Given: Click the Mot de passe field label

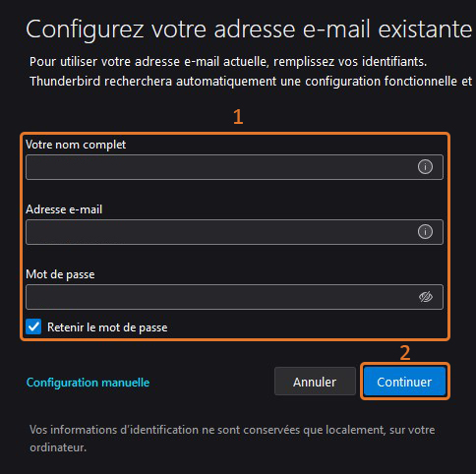Looking at the screenshot, I should 60,274.
